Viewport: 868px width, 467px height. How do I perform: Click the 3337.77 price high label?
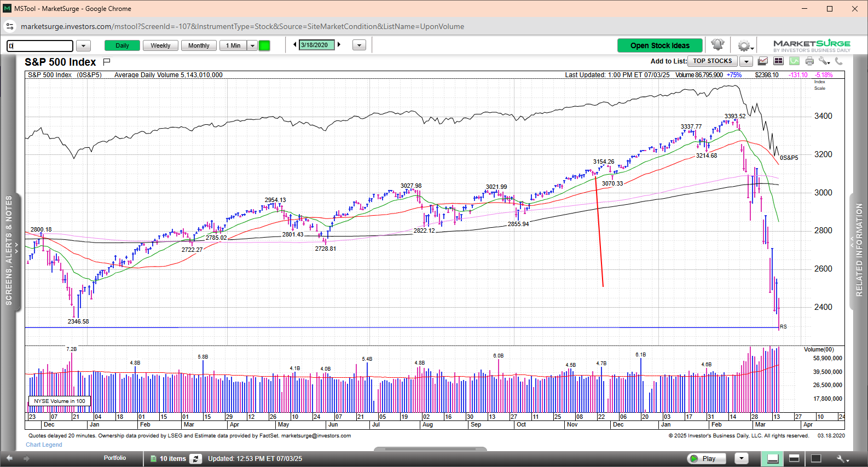tap(691, 126)
